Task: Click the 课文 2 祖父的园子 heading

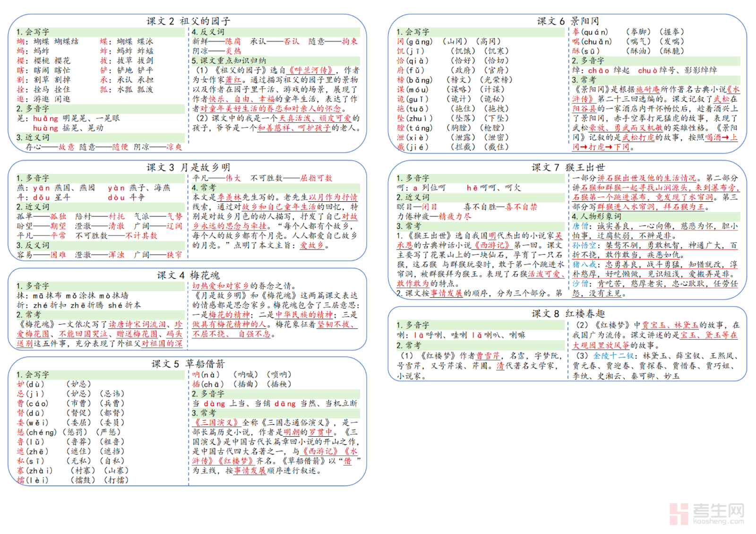Action: coord(188,21)
